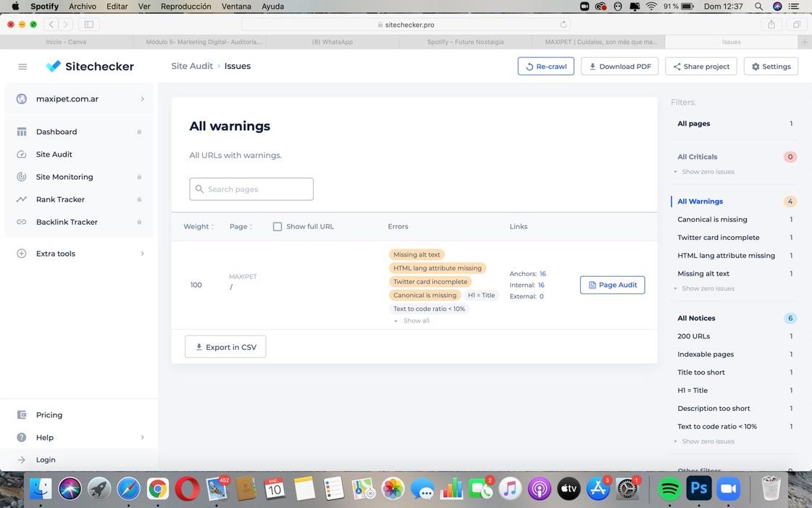Toggle the Show full URL checkbox
The width and height of the screenshot is (812, 508).
[x=277, y=226]
